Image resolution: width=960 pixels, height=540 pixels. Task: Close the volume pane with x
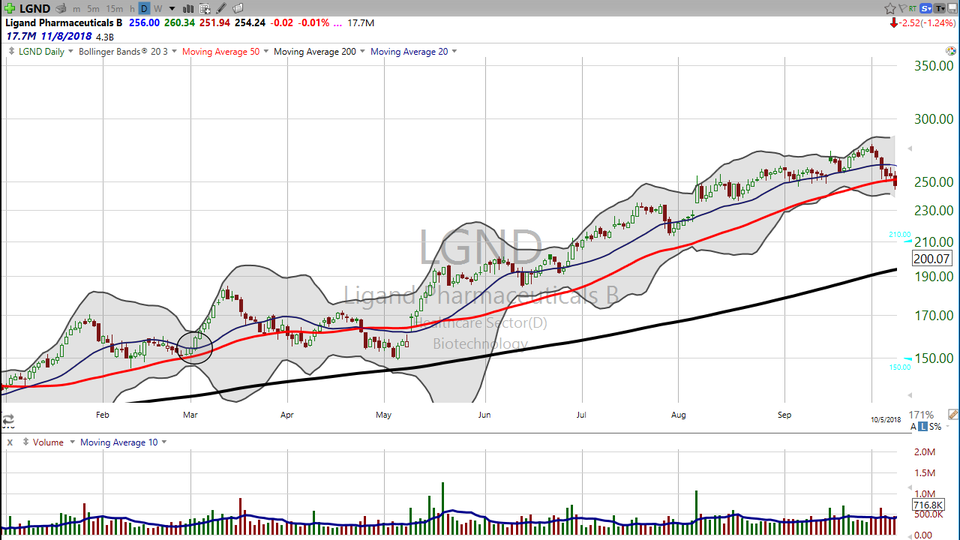(x=9, y=442)
